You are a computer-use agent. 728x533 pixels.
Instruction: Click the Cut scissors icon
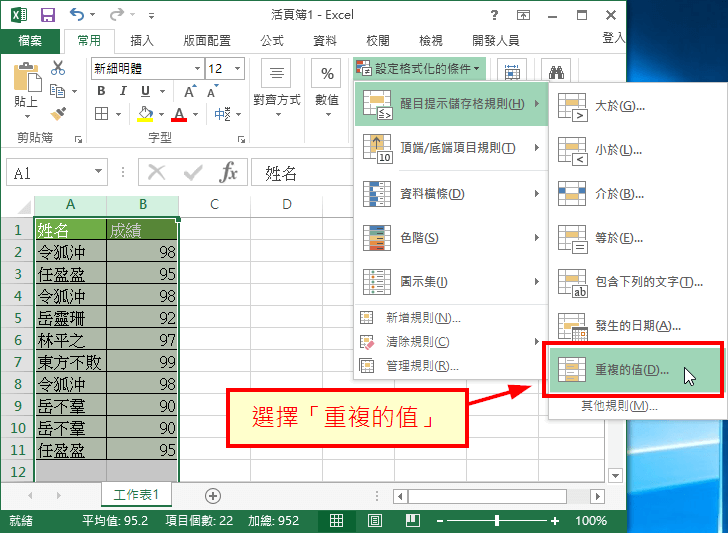(x=58, y=68)
